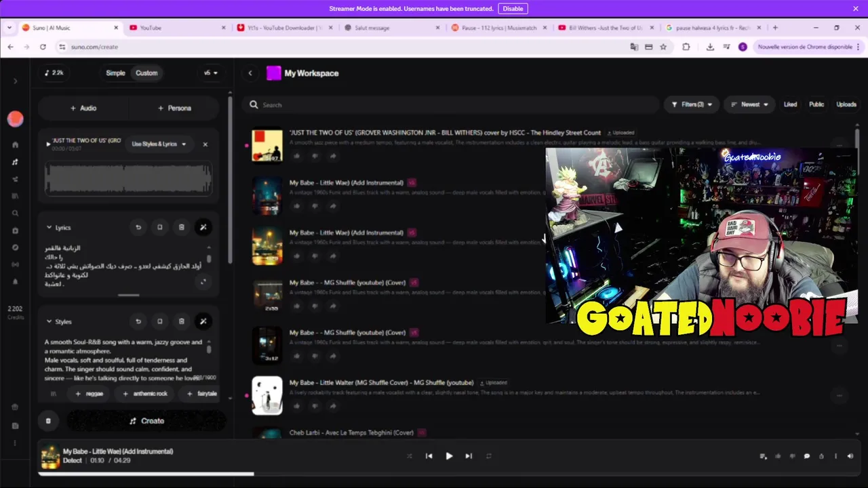The width and height of the screenshot is (868, 488).
Task: Open the Home icon in Suno sidebar
Action: coord(15,144)
